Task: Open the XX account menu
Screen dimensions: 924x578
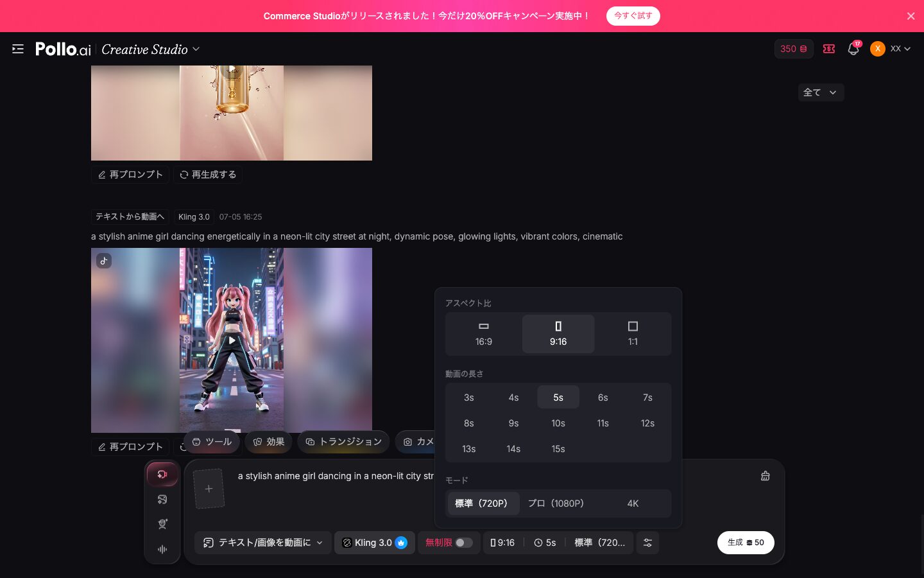Action: tap(900, 49)
